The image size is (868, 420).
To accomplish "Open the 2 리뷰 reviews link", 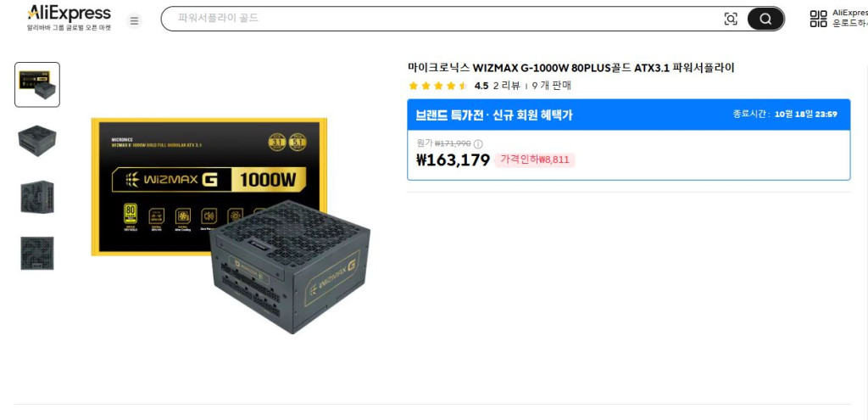I will tap(507, 86).
